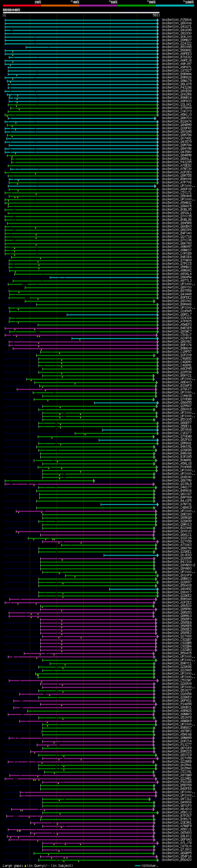Select hit UniRef100_Q41698
Image resolution: width=197 pixels, height=868 pixels.
(x=176, y=30)
